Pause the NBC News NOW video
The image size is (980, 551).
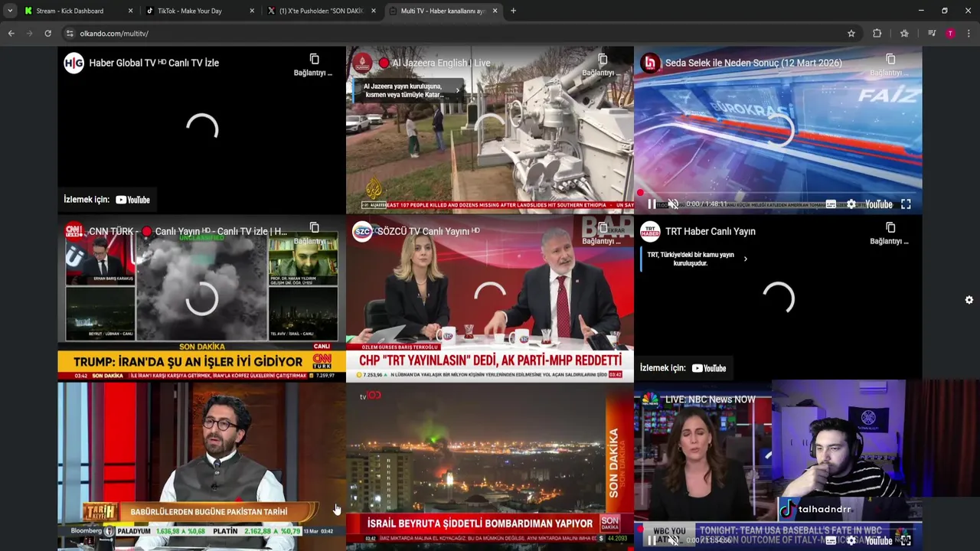tap(652, 540)
